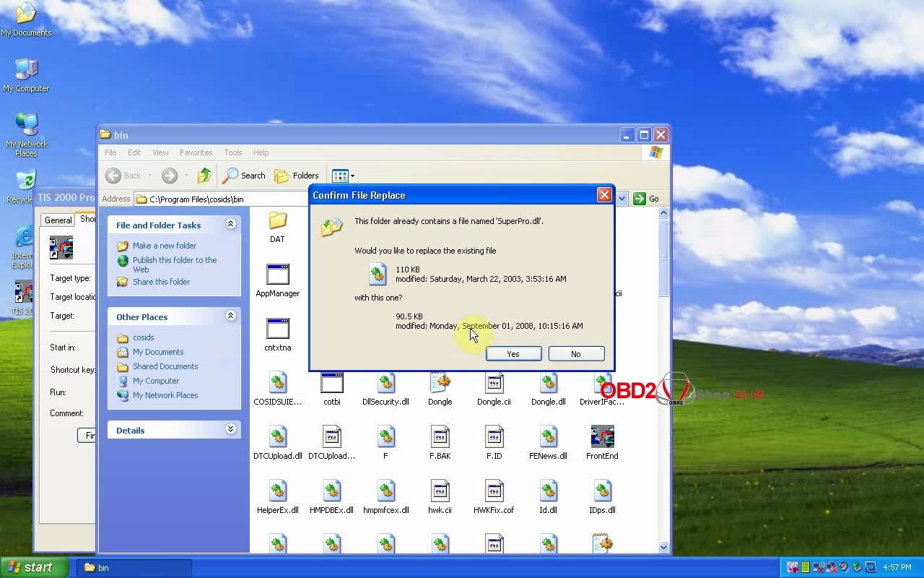Click the scrollbar down arrow in bin window
This screenshot has height=578, width=924.
[x=664, y=547]
